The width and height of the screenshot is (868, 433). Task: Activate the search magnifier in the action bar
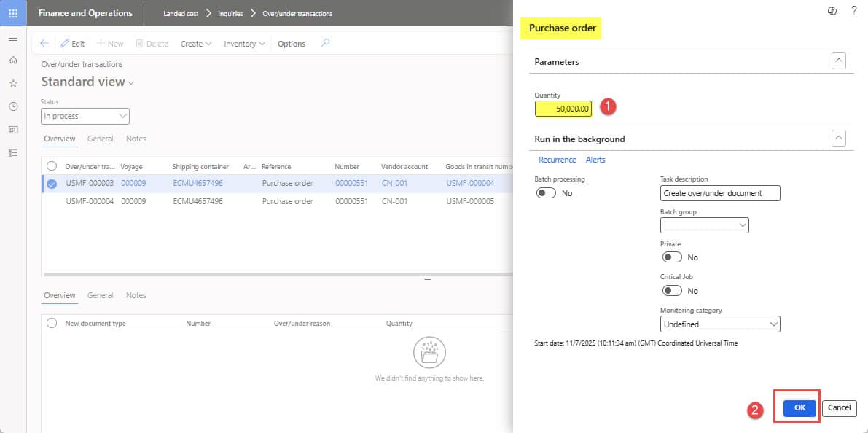(x=325, y=43)
